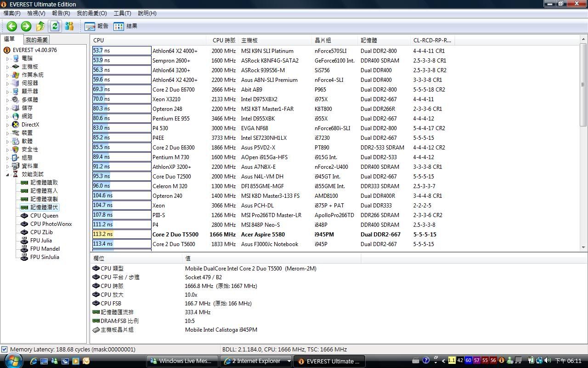Click the system tray volume icon
This screenshot has width=588, height=368.
coord(548,361)
